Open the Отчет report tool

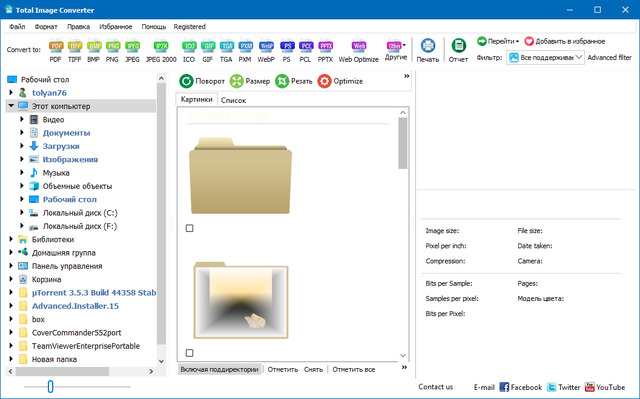coord(458,51)
